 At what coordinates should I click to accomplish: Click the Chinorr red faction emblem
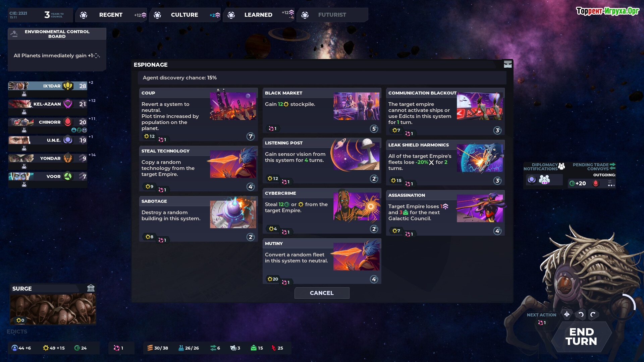click(x=68, y=122)
